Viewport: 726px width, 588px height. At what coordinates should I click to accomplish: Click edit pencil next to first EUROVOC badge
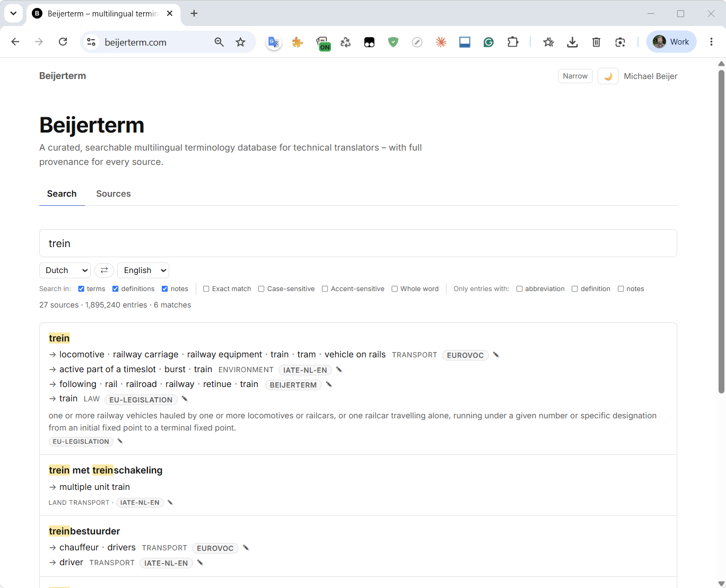496,355
